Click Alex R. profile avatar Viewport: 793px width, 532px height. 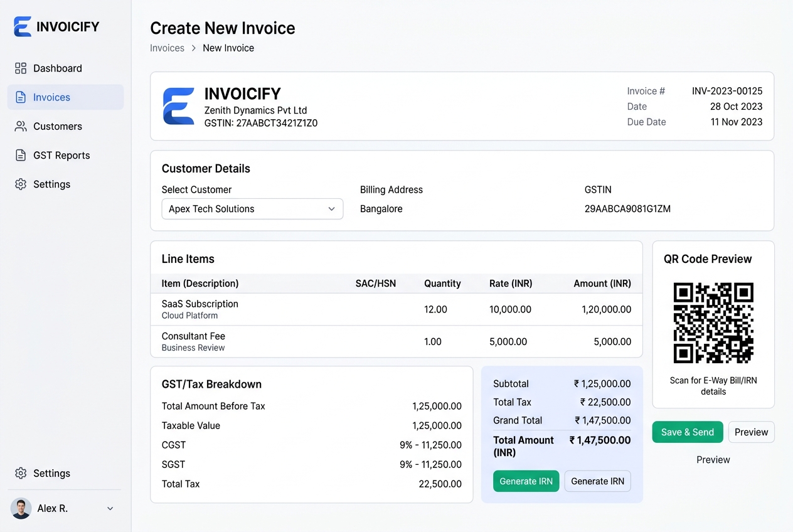pyautogui.click(x=21, y=508)
